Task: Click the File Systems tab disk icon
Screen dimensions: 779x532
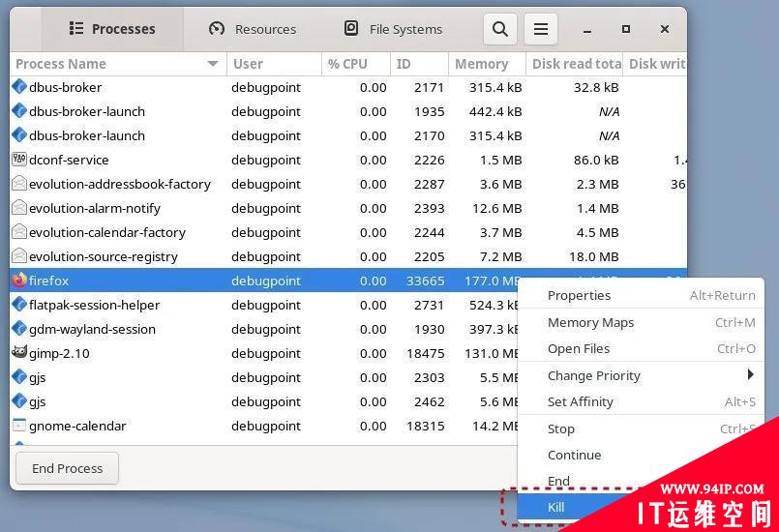Action: pyautogui.click(x=351, y=28)
